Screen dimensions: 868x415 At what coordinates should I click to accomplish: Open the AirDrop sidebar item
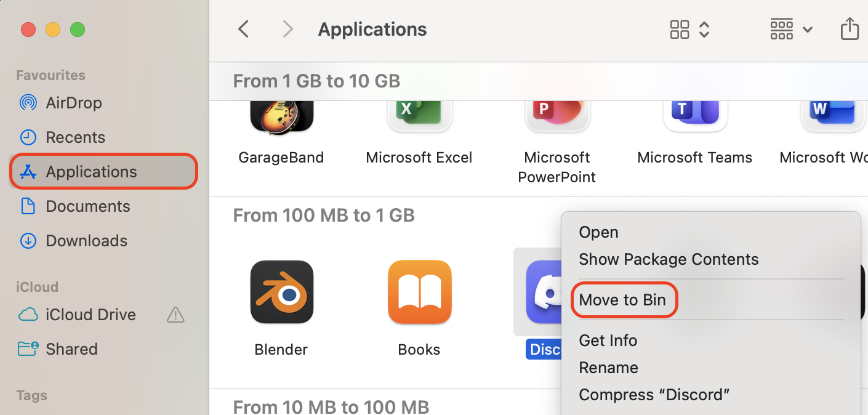(x=75, y=103)
